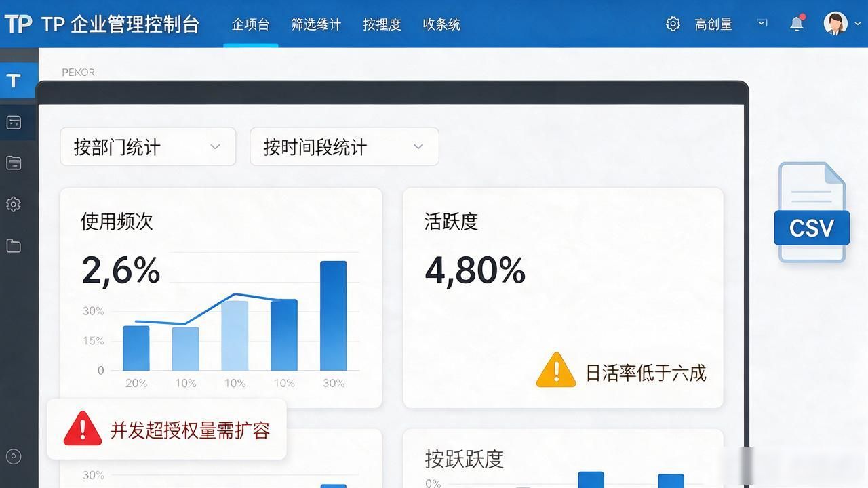Viewport: 868px width, 488px height.
Task: Expand the 按时间段统计 dropdown
Action: tap(344, 146)
